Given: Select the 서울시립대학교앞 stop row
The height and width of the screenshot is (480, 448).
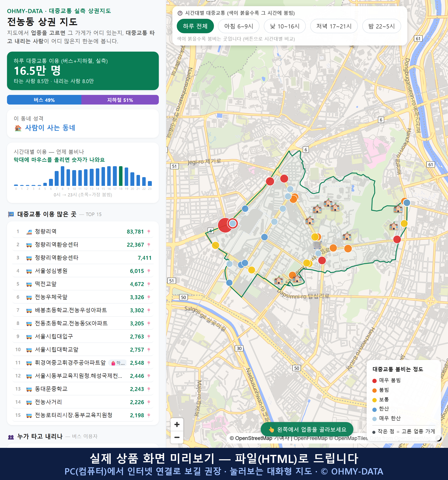Looking at the screenshot, I should click(x=83, y=349).
